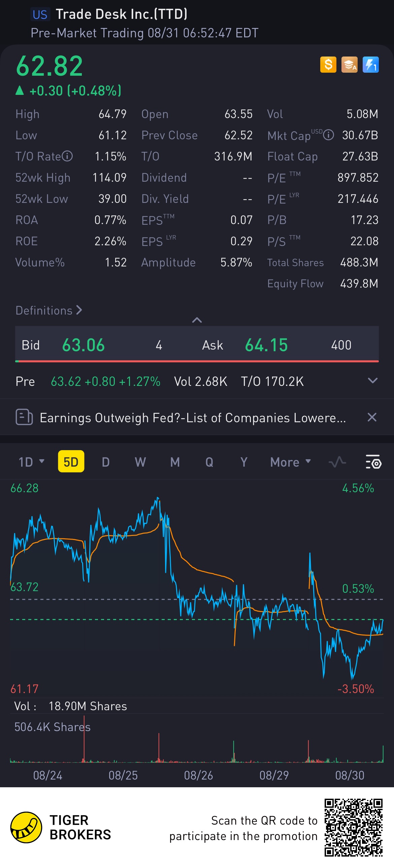Open Definitions link
The width and height of the screenshot is (394, 868).
click(49, 310)
